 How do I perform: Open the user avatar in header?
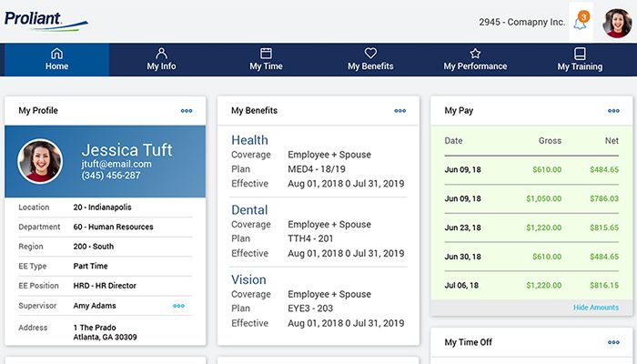616,22
